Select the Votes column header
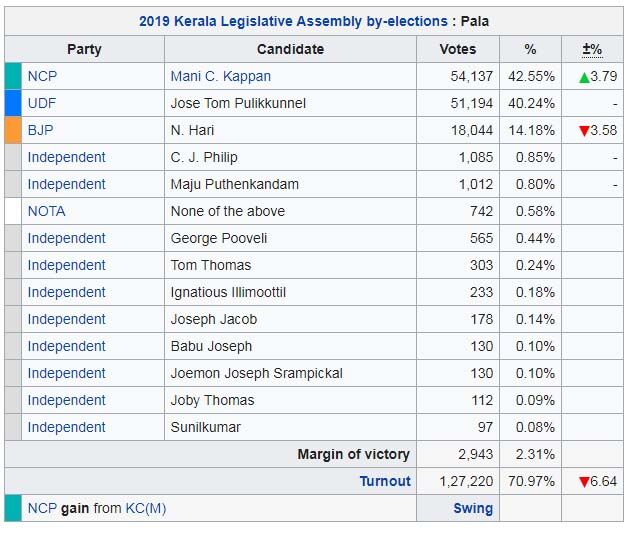636x535 pixels. [458, 49]
